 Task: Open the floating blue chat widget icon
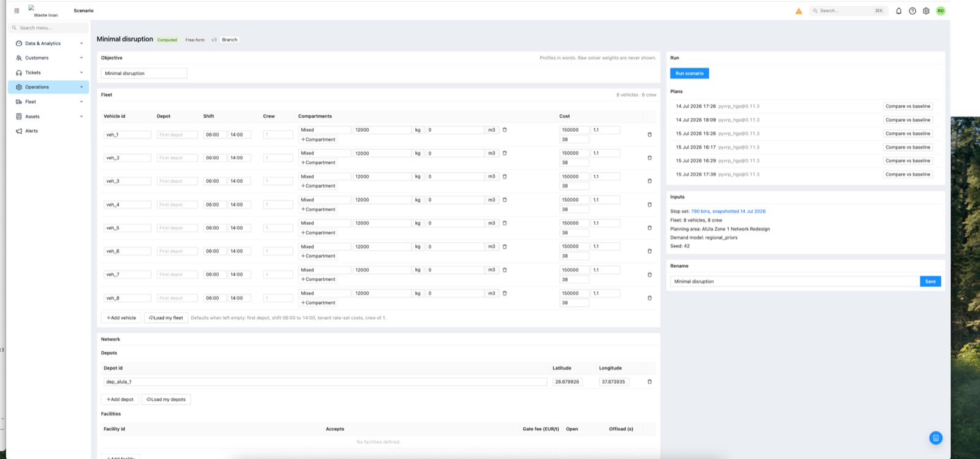click(936, 438)
